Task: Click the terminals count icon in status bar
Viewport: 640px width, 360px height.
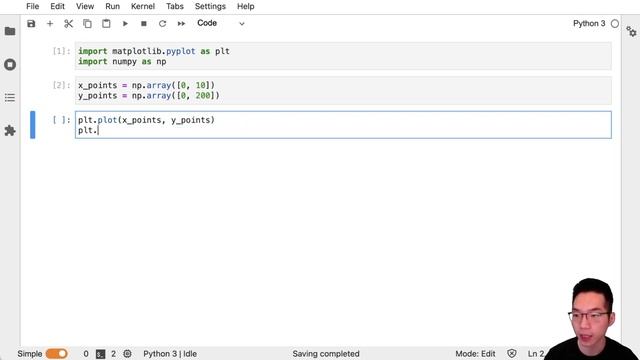Action: point(100,354)
